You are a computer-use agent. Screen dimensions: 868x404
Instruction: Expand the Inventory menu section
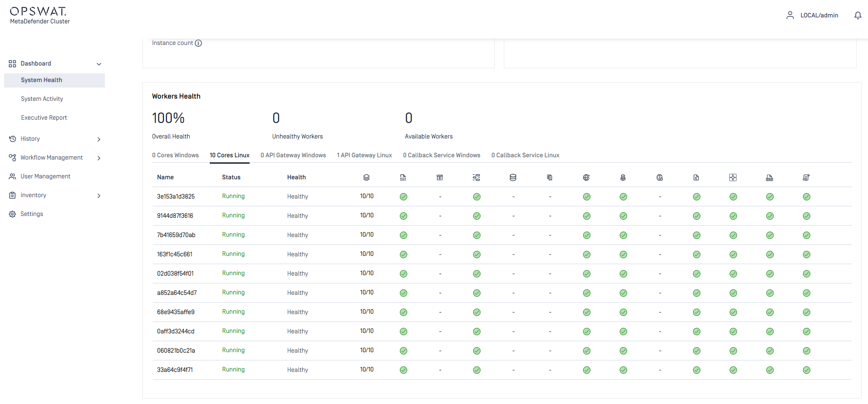[x=99, y=196]
